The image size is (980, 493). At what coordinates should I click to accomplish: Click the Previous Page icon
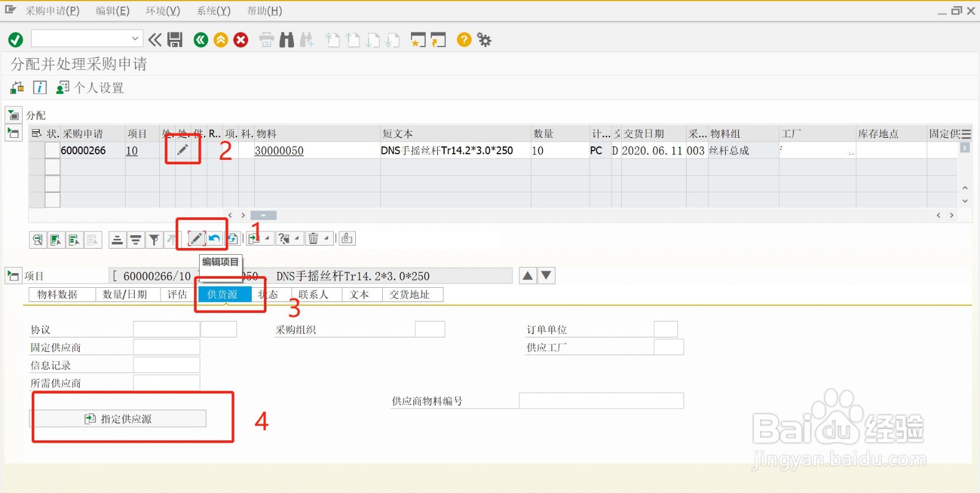tap(353, 40)
